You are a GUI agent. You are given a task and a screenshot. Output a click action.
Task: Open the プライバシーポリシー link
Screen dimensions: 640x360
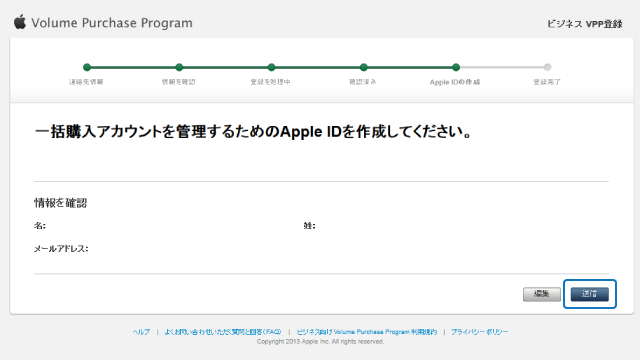480,332
